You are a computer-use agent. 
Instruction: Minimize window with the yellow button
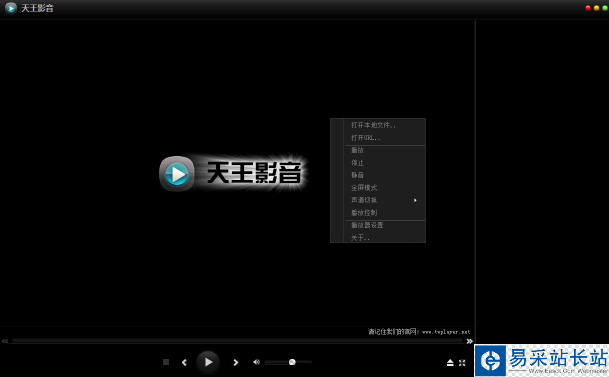tap(596, 8)
